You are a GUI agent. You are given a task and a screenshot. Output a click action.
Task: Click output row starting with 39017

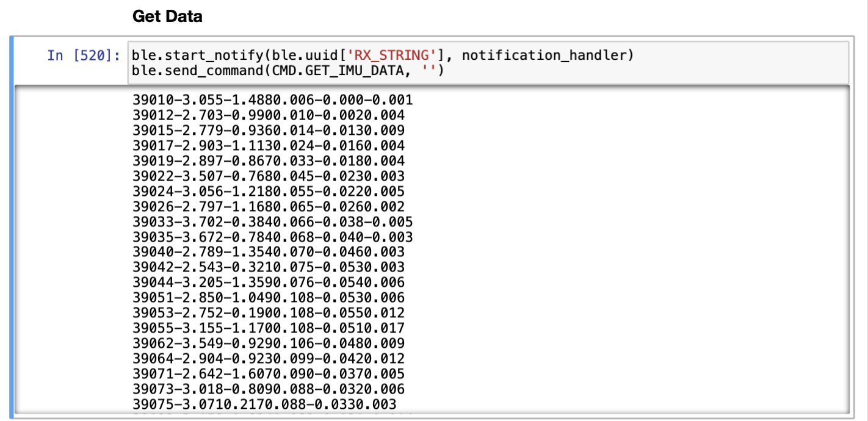pyautogui.click(x=269, y=145)
